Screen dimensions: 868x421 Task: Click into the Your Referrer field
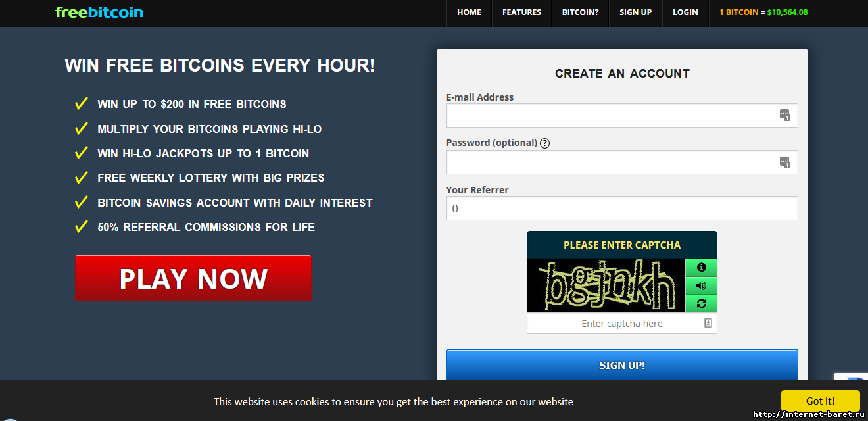(621, 209)
